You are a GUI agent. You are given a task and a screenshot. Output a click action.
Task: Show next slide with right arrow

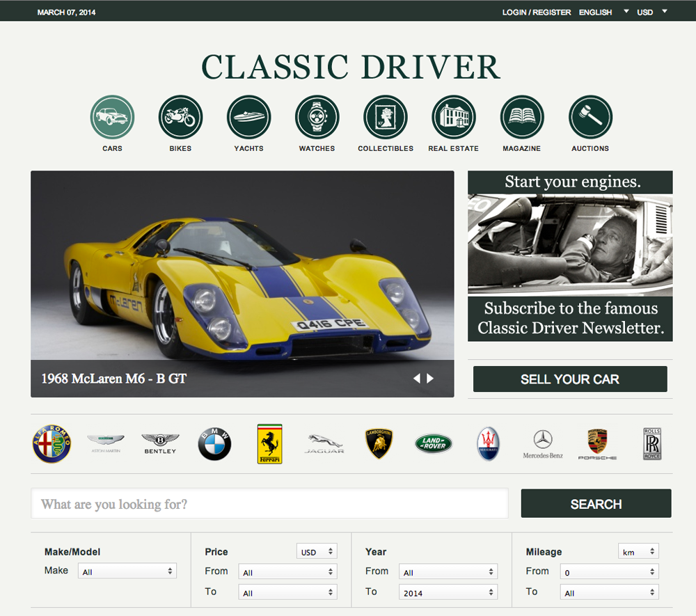coord(429,379)
